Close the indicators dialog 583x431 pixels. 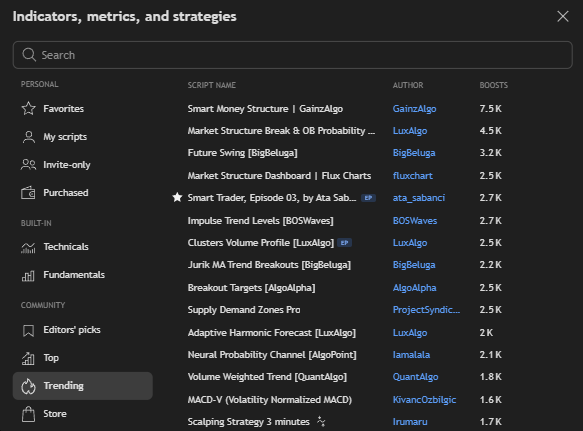tap(563, 16)
